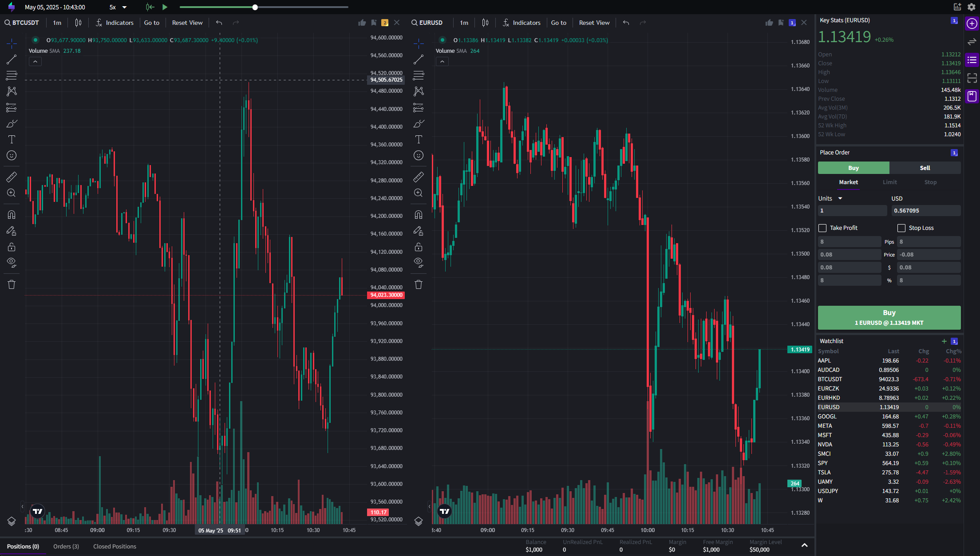
Task: Undo last action in BTCUSDT chart
Action: [219, 23]
